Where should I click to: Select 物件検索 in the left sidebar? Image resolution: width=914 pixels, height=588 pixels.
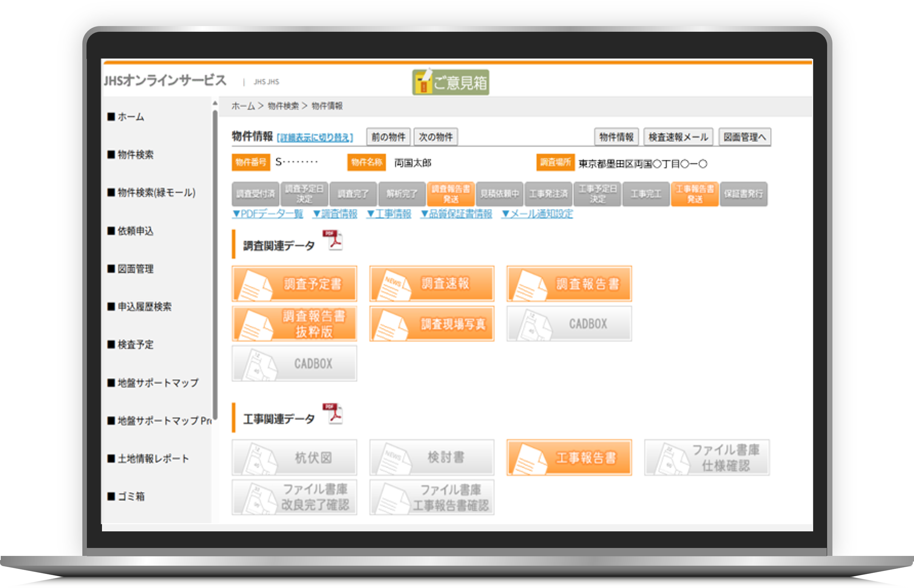(135, 154)
